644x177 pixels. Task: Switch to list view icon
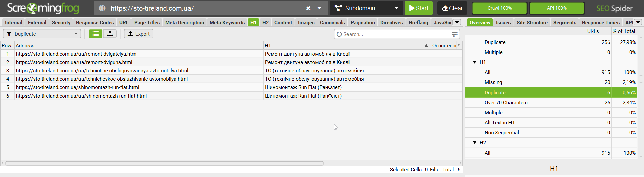point(96,34)
